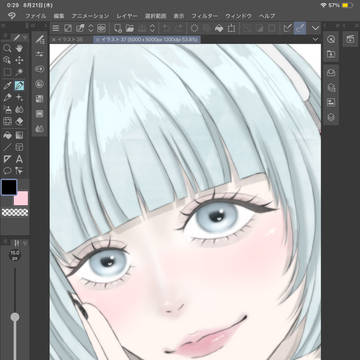The width and height of the screenshot is (360, 360).
Task: Select the Eyedropper tool
Action: tap(7, 86)
